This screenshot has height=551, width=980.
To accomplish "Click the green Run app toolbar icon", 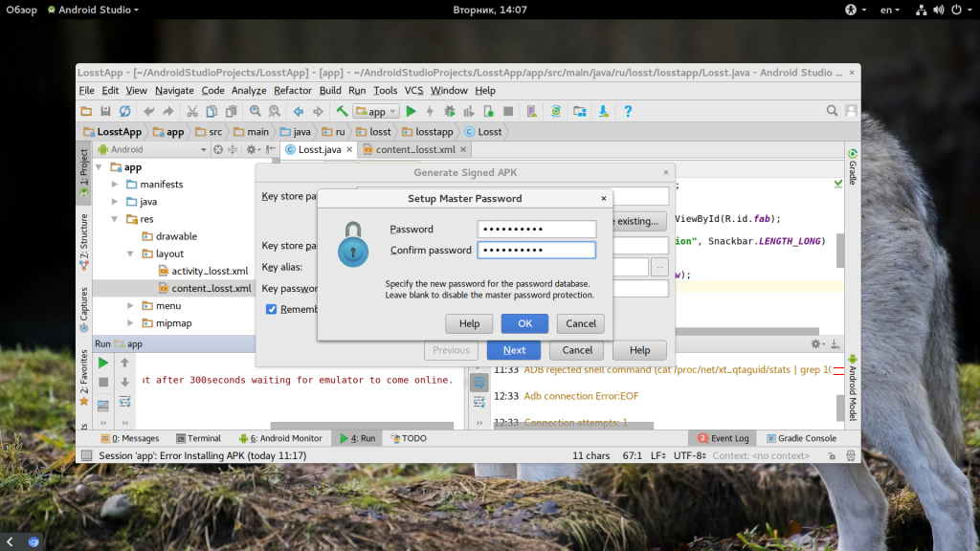I will (412, 112).
